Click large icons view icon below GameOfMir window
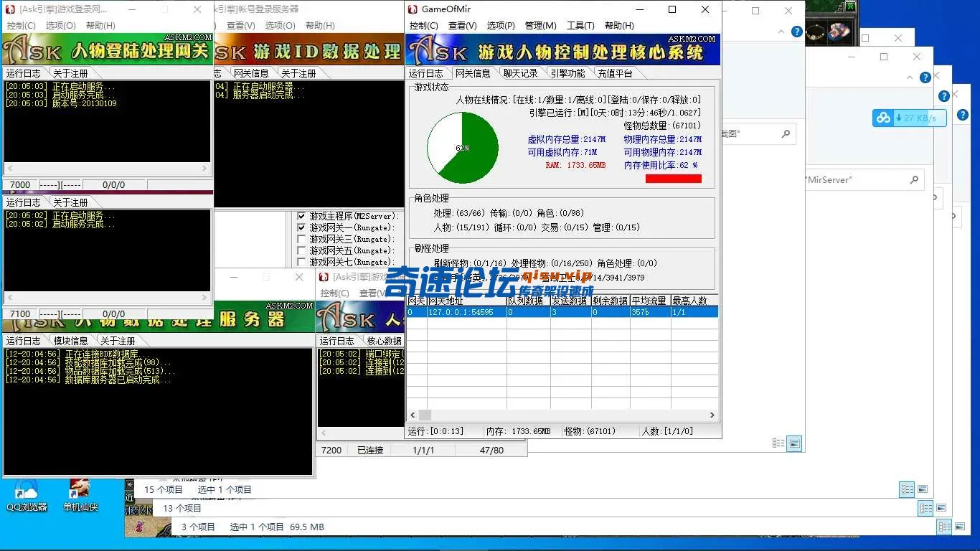Screen dimensions: 980x551 (794, 443)
